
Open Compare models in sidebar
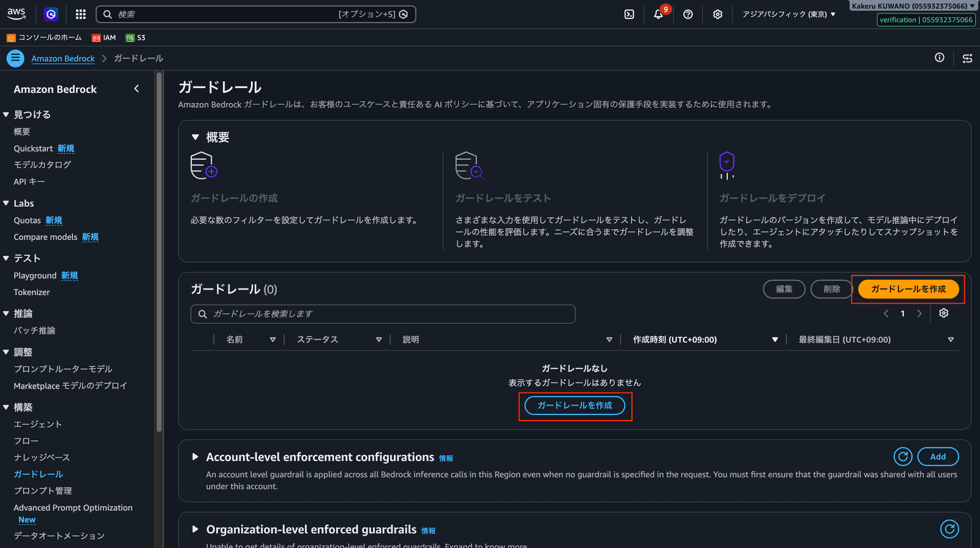pyautogui.click(x=45, y=237)
